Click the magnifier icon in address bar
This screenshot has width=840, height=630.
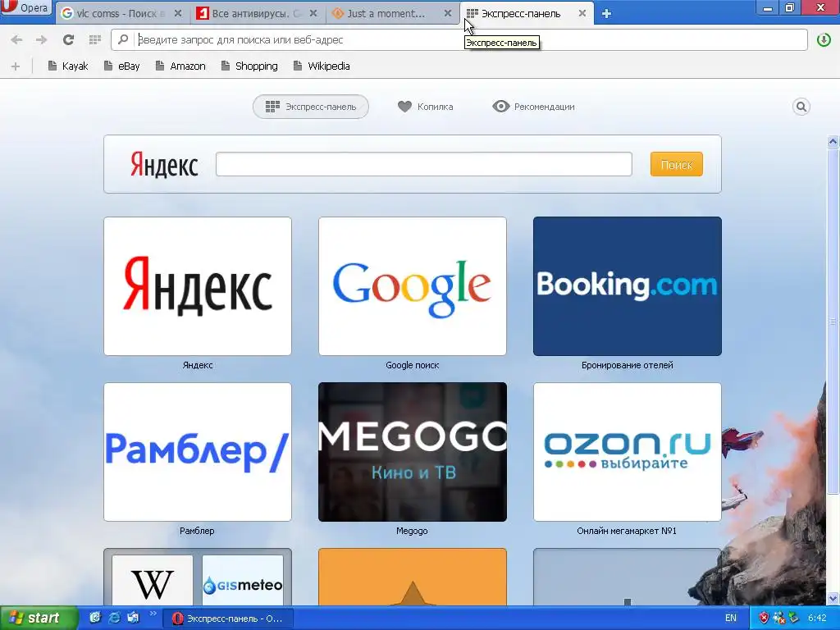click(x=123, y=39)
